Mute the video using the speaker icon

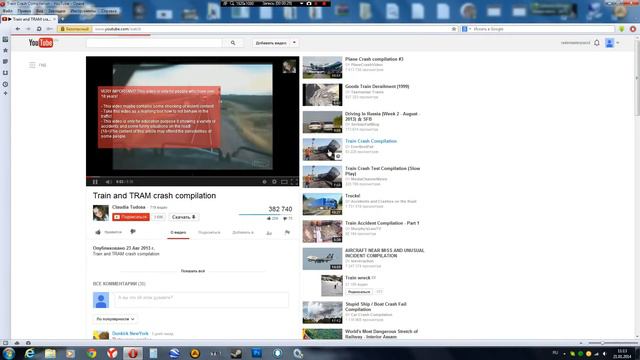[108, 182]
